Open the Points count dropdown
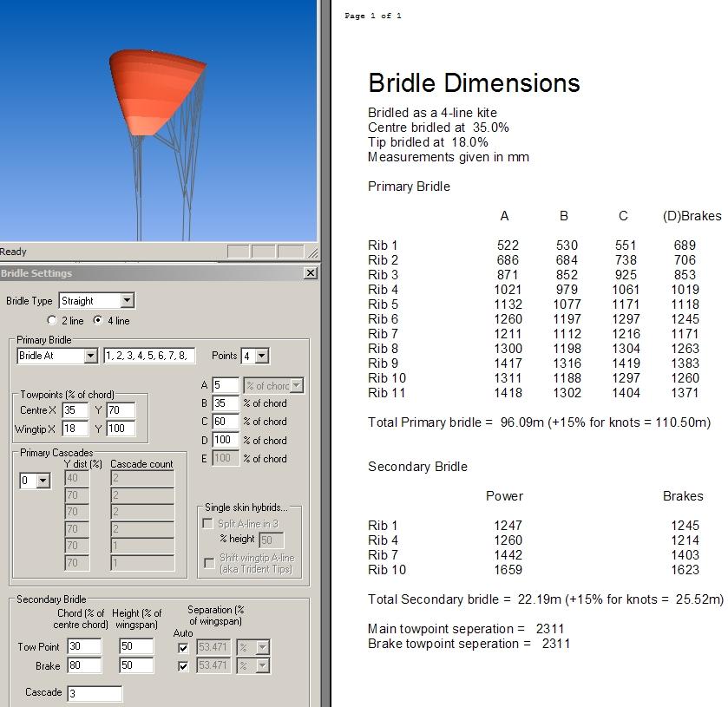Image resolution: width=728 pixels, height=707 pixels. click(262, 356)
